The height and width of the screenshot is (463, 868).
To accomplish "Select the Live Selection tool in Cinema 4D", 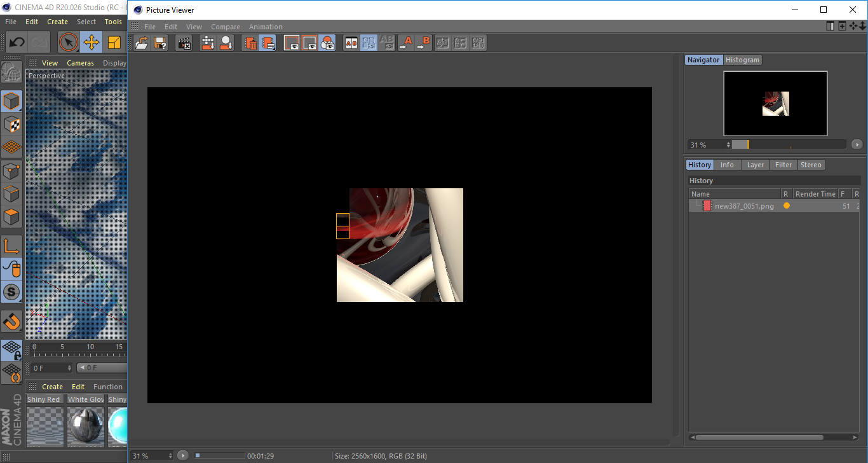I will 69,43.
